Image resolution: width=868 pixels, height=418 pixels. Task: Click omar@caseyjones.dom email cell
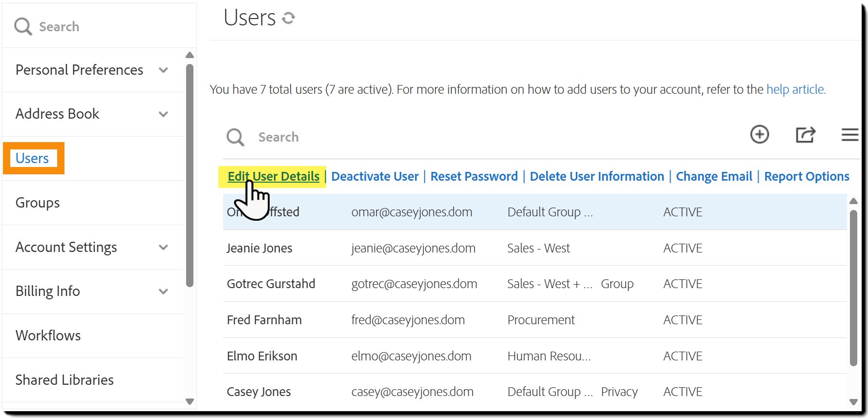(x=412, y=212)
